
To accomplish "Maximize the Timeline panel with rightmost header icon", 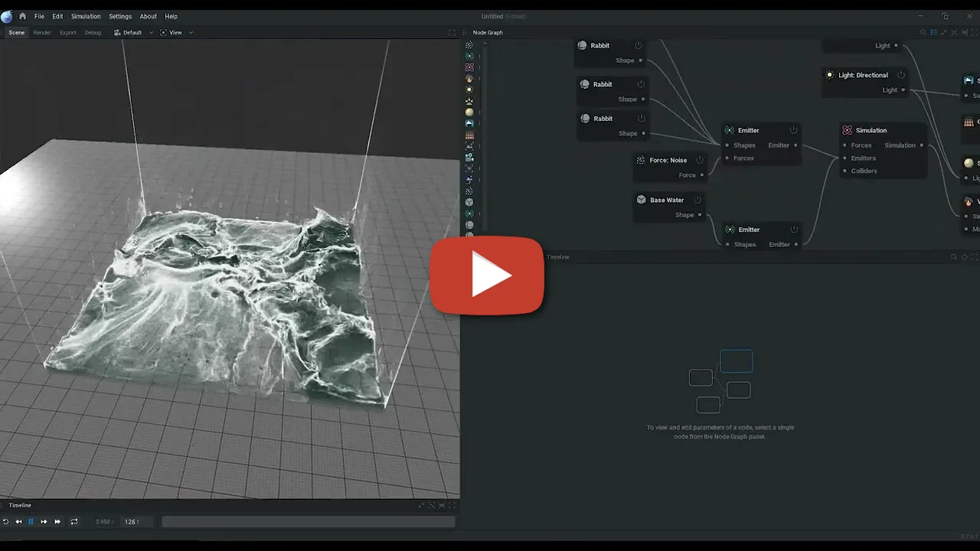I will [452, 505].
